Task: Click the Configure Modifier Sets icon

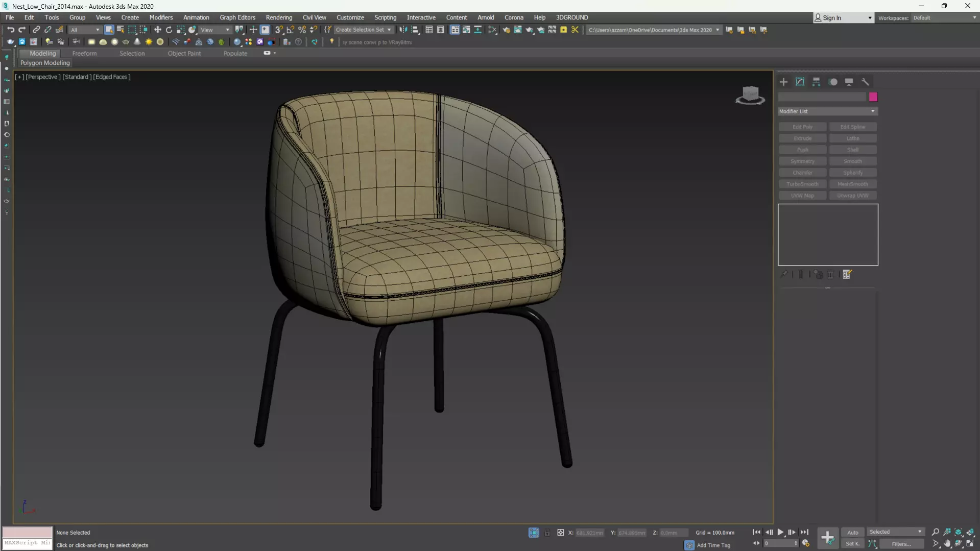Action: pos(847,275)
